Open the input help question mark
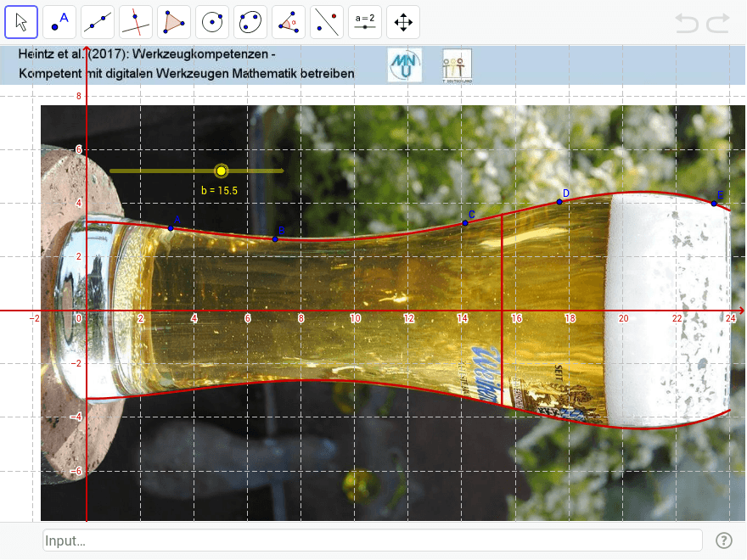Image resolution: width=747 pixels, height=560 pixels. click(723, 540)
